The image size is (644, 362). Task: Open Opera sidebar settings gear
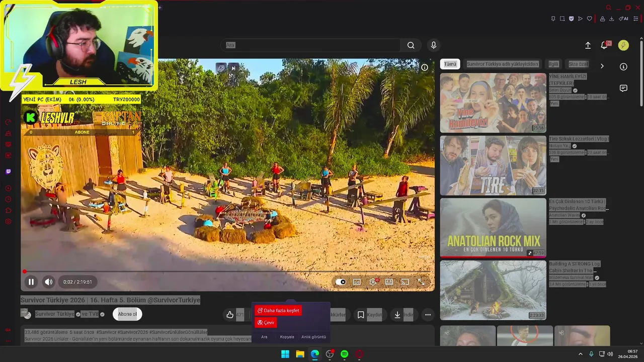(x=8, y=222)
